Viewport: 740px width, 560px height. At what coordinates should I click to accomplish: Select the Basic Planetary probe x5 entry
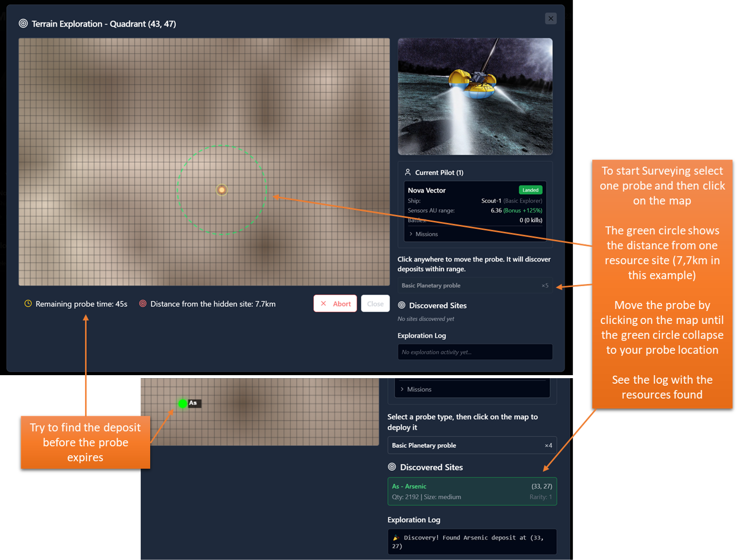pos(475,286)
